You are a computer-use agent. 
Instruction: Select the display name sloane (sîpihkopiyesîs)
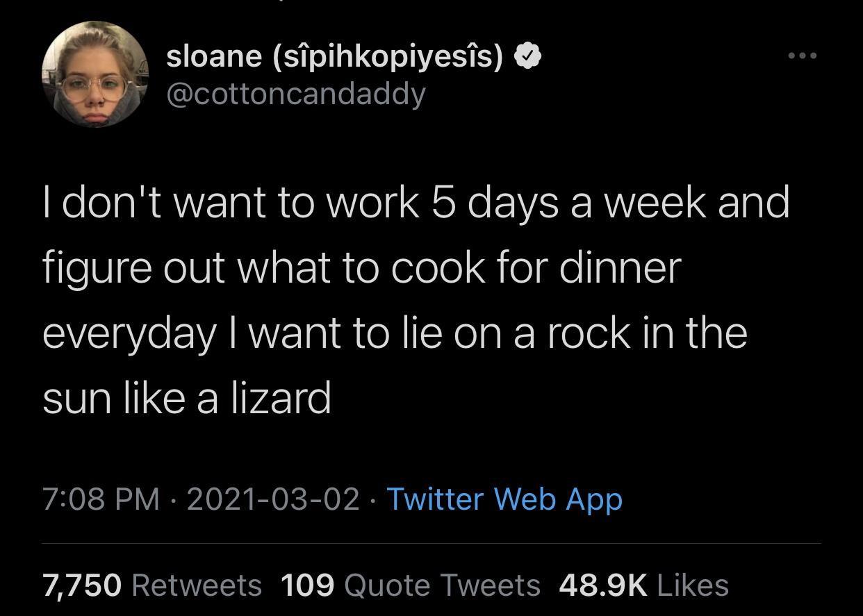[334, 55]
